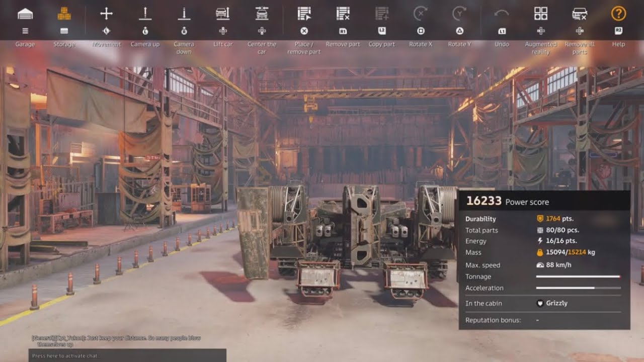This screenshot has width=644, height=362.
Task: Click the R1 key hint under Remove part
Action: 343,31
